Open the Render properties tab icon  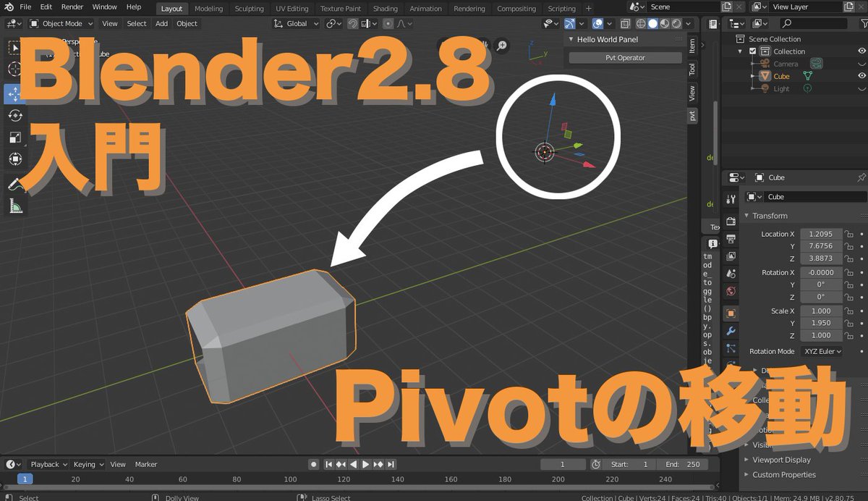pos(731,221)
